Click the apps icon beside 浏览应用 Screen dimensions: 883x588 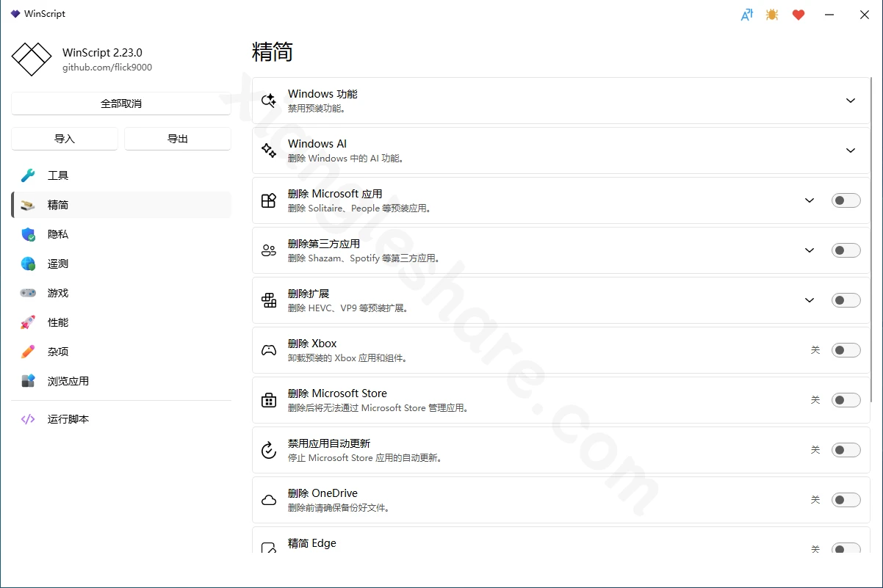click(x=28, y=381)
